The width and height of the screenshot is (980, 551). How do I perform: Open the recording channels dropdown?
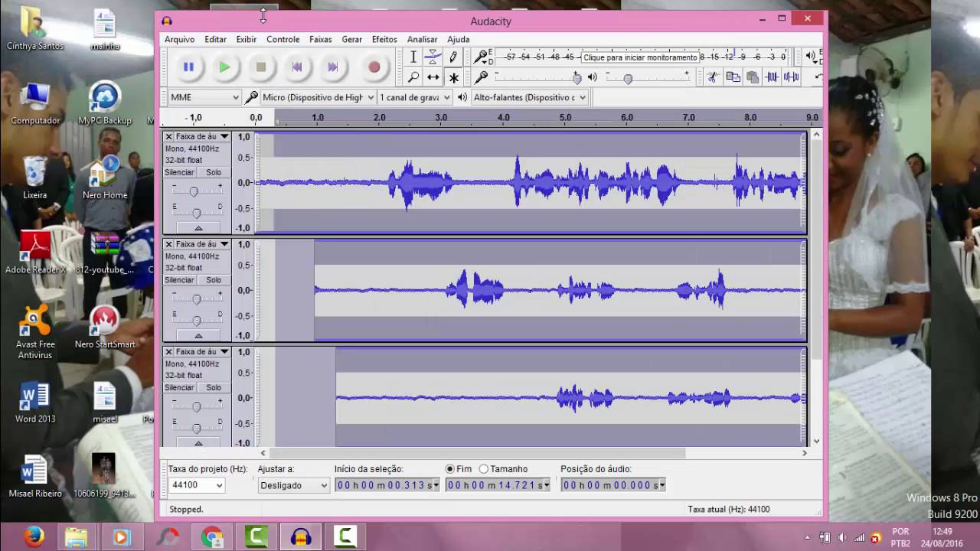tap(416, 97)
